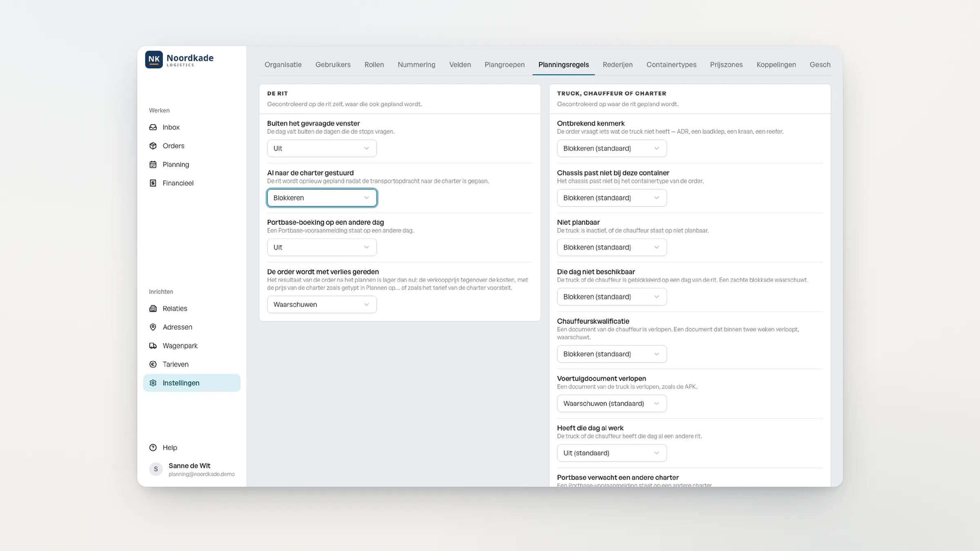Open the 'Chassis past niet bij deze container' dropdown

click(x=612, y=198)
